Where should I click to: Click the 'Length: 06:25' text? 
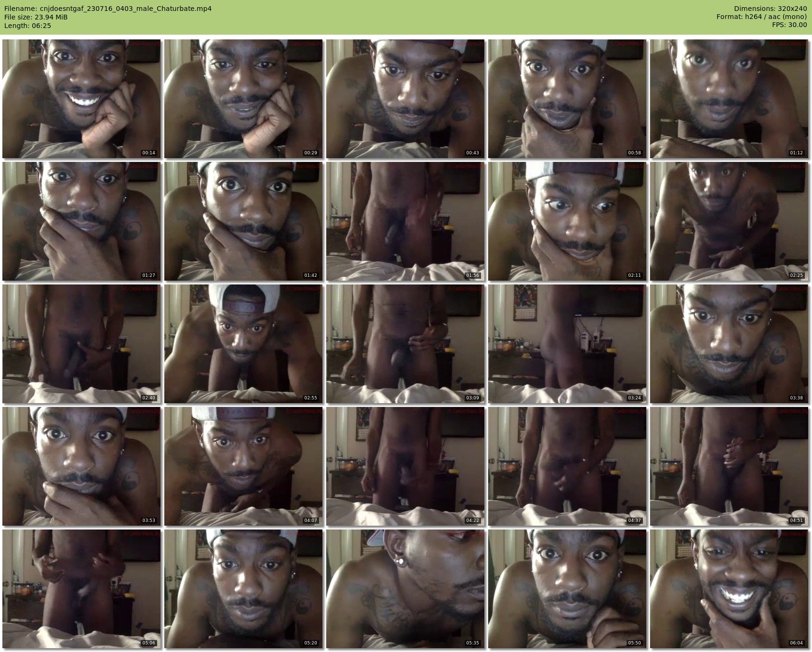28,26
